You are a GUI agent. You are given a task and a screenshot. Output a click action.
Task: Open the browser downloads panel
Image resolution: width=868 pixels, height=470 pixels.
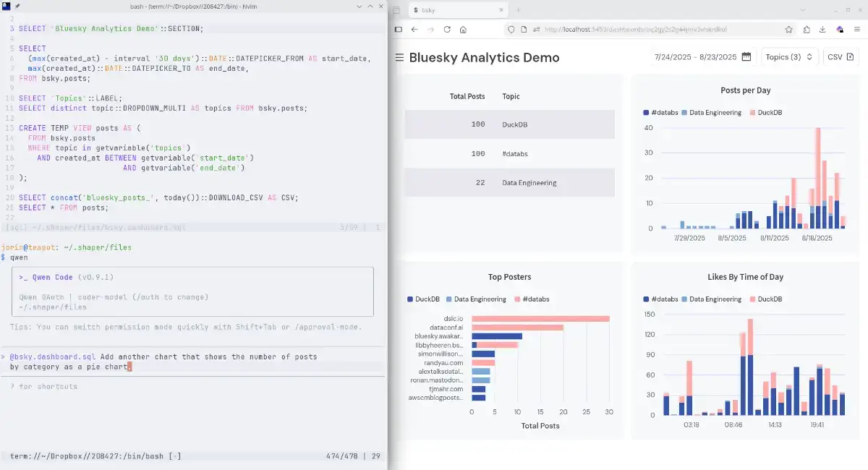[x=822, y=30]
